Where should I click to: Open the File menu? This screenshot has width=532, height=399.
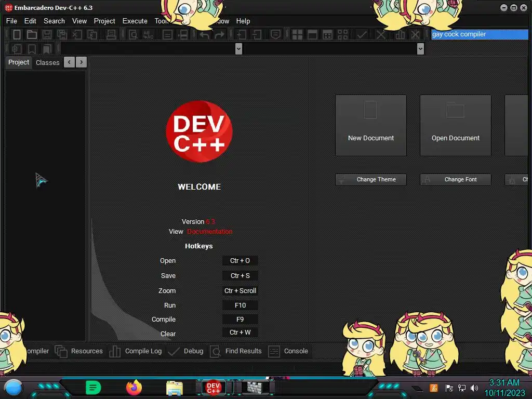[x=11, y=21]
